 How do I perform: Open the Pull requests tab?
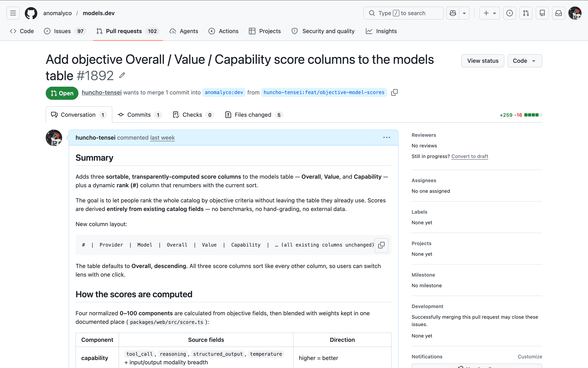(x=128, y=31)
